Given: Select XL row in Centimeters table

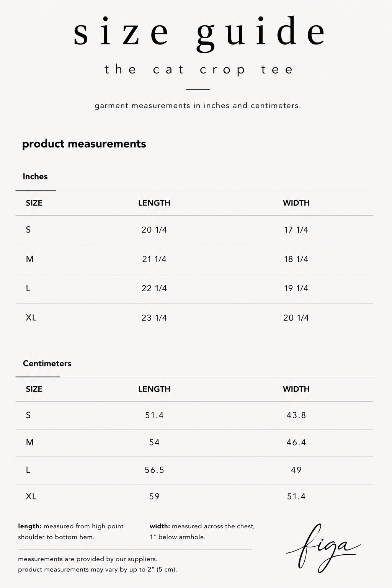Looking at the screenshot, I should coord(194,497).
